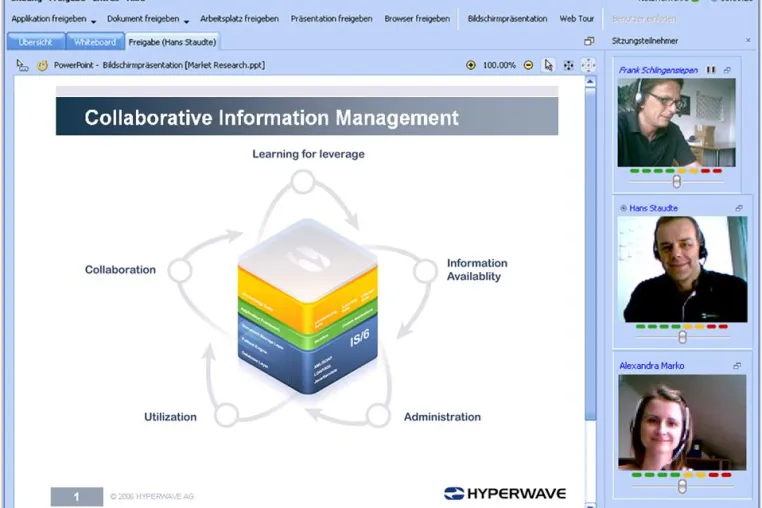The width and height of the screenshot is (762, 508).
Task: Detach the shared view panel window icon
Action: click(589, 41)
